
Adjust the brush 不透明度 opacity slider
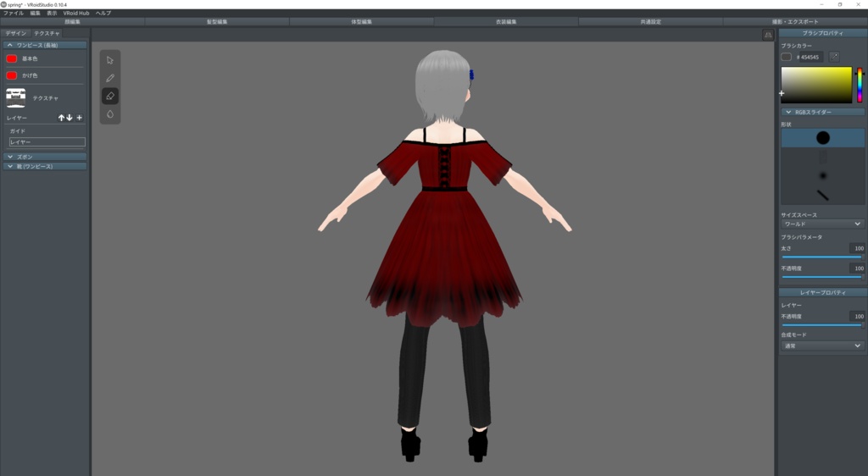pos(821,277)
